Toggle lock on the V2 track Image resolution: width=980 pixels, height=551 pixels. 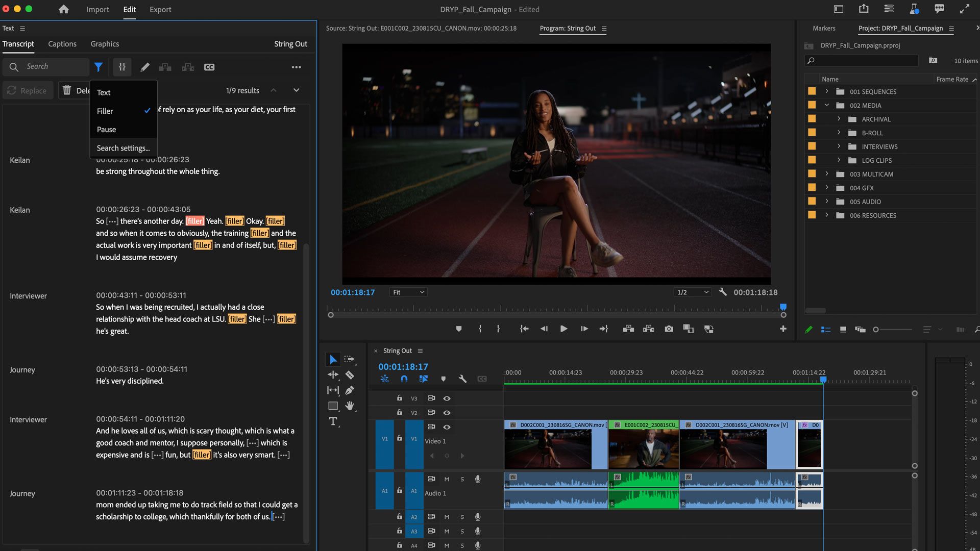coord(400,412)
